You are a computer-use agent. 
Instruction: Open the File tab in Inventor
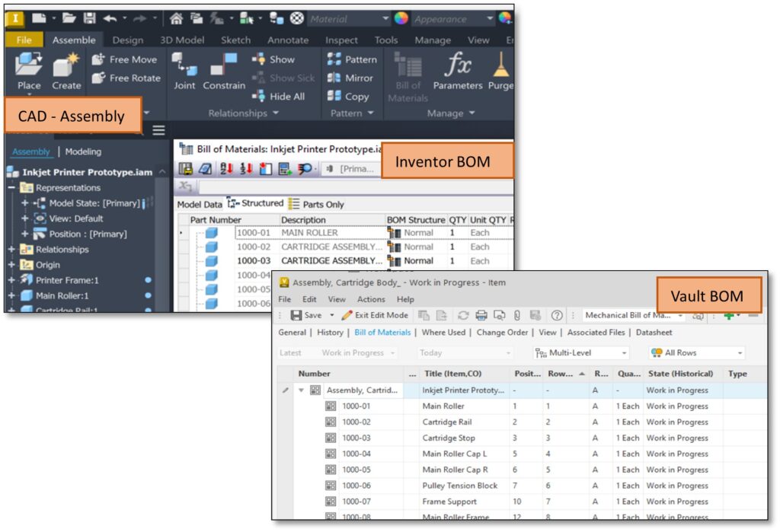pos(24,40)
